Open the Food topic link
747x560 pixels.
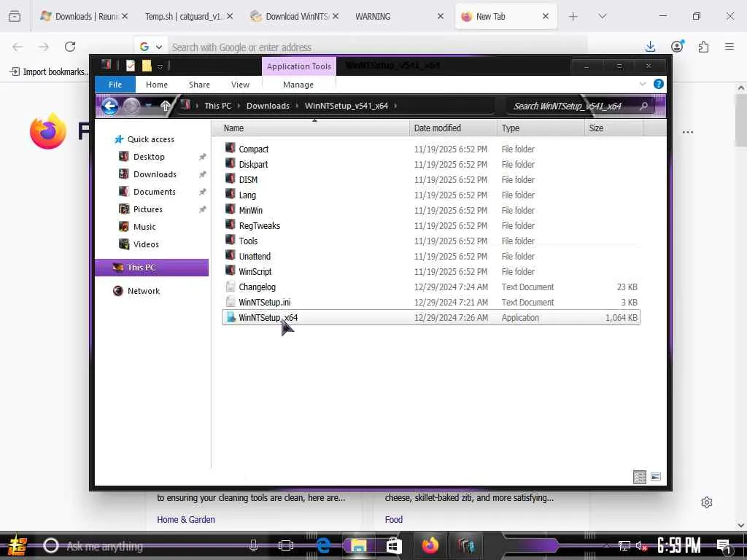coord(393,519)
